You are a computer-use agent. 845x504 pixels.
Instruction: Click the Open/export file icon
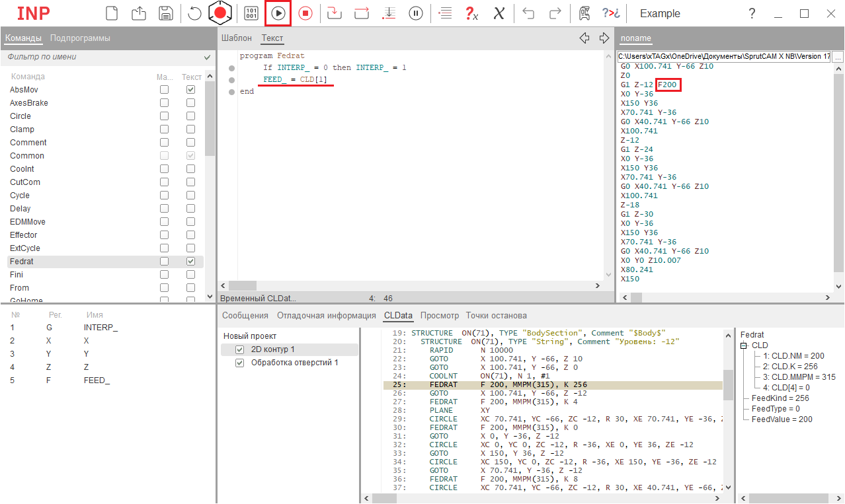pos(139,13)
